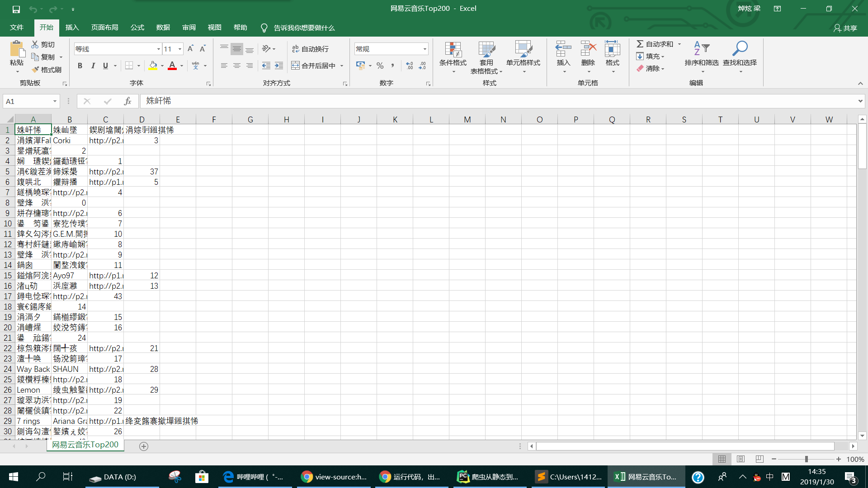Open the Name Box dropdown arrow

click(55, 101)
